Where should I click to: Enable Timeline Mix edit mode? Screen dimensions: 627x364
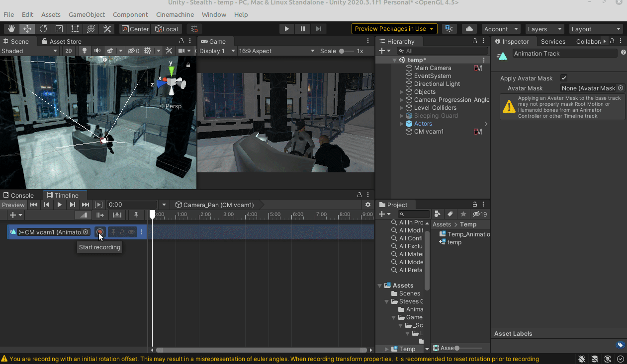point(84,215)
